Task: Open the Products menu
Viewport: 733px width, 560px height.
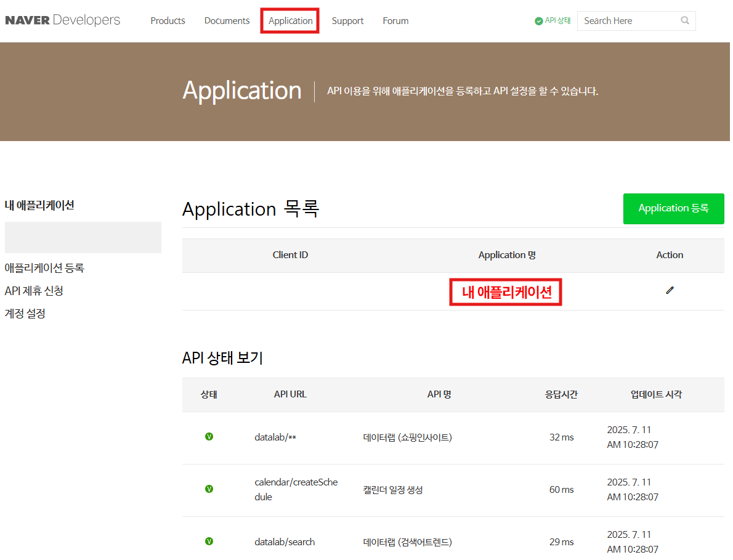Action: [x=168, y=21]
